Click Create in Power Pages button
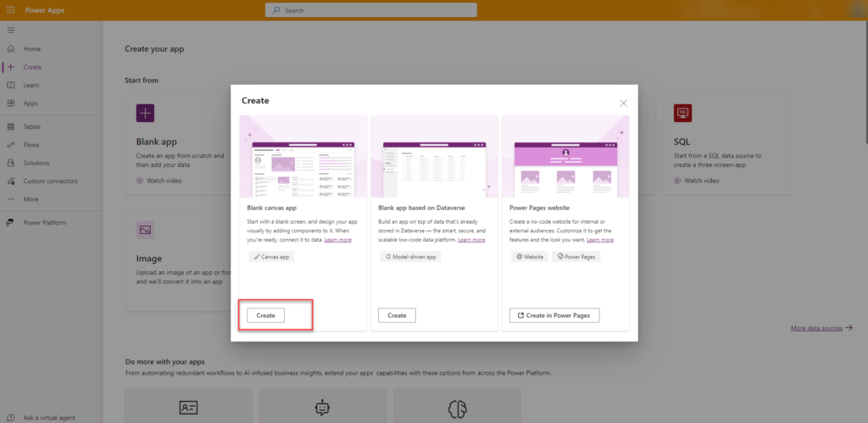This screenshot has width=868, height=423. pos(554,315)
